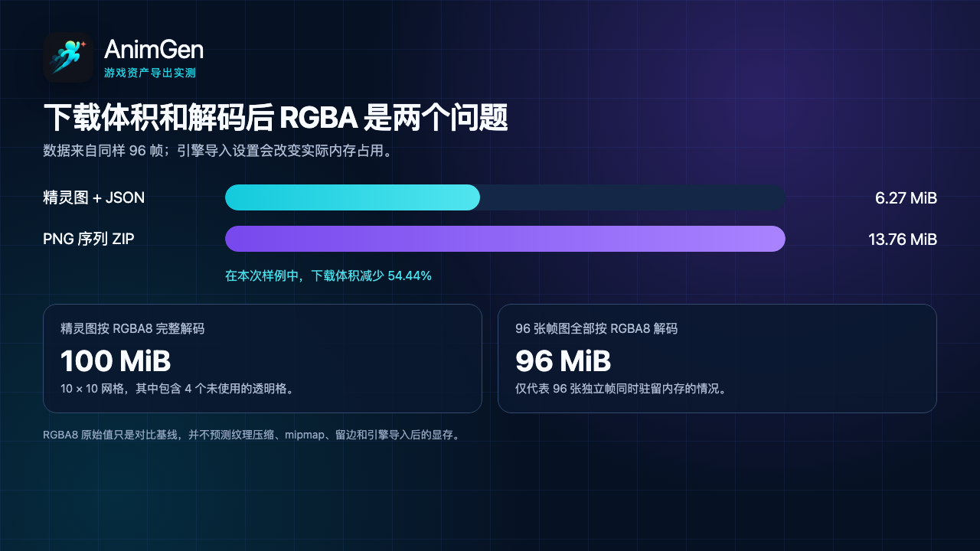Click the 下载体积减少 54.44% note

328,275
